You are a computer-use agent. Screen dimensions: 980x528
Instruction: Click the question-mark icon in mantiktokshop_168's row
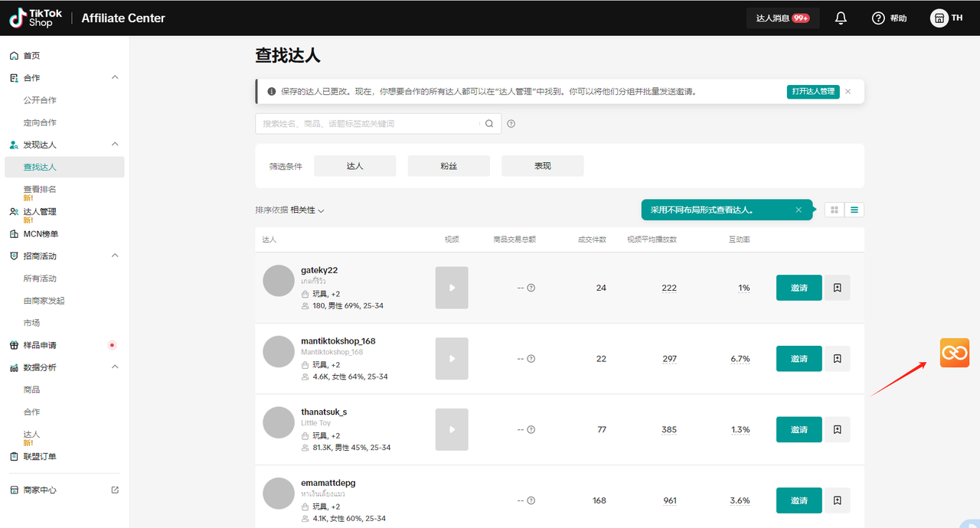tap(531, 359)
